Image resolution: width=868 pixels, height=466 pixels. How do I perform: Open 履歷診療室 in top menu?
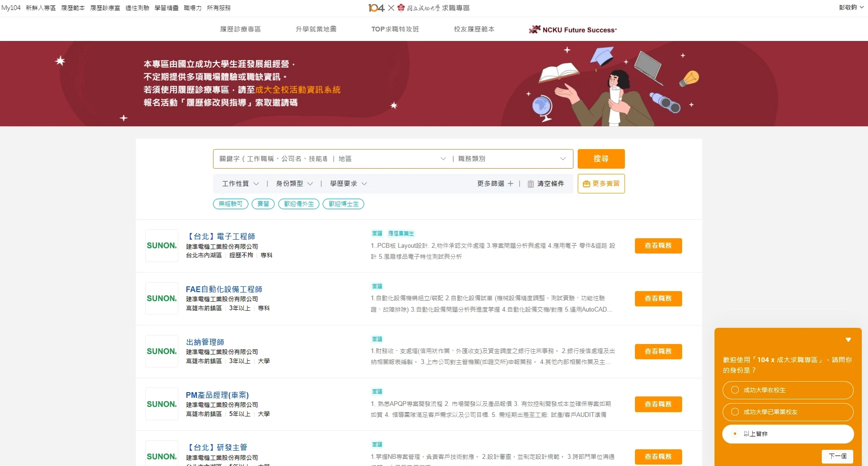coord(105,8)
